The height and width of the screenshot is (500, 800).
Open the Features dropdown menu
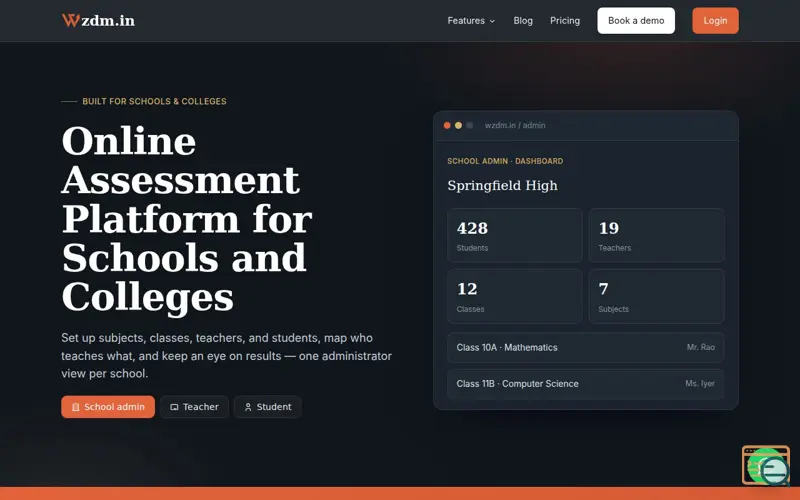(x=471, y=21)
